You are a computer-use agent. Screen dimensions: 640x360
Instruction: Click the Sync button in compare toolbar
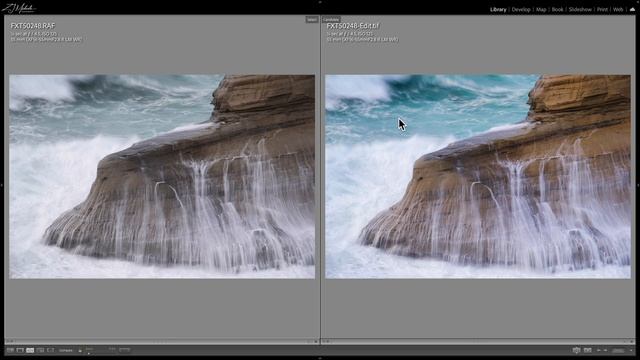(124, 349)
